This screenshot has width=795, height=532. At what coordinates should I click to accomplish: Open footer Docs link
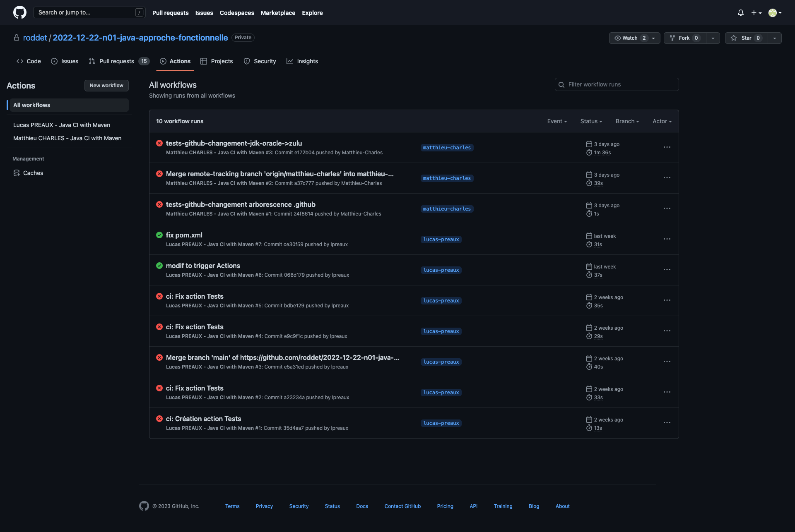pos(362,506)
